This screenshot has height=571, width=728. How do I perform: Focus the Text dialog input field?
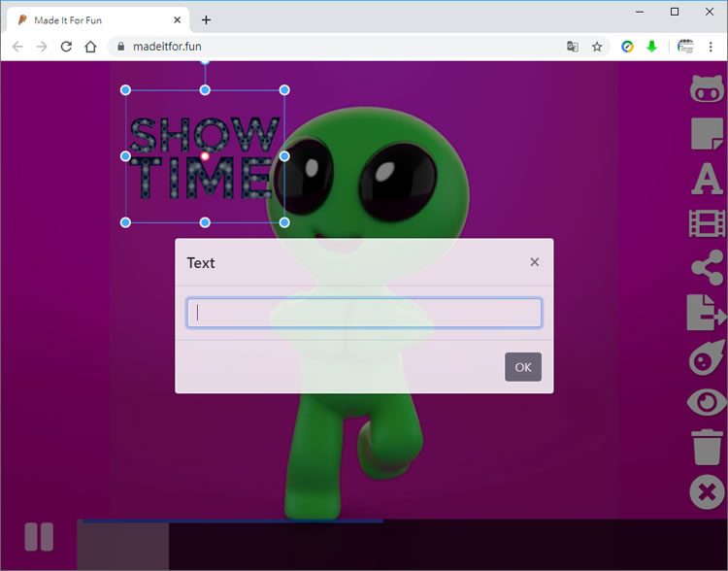point(364,313)
